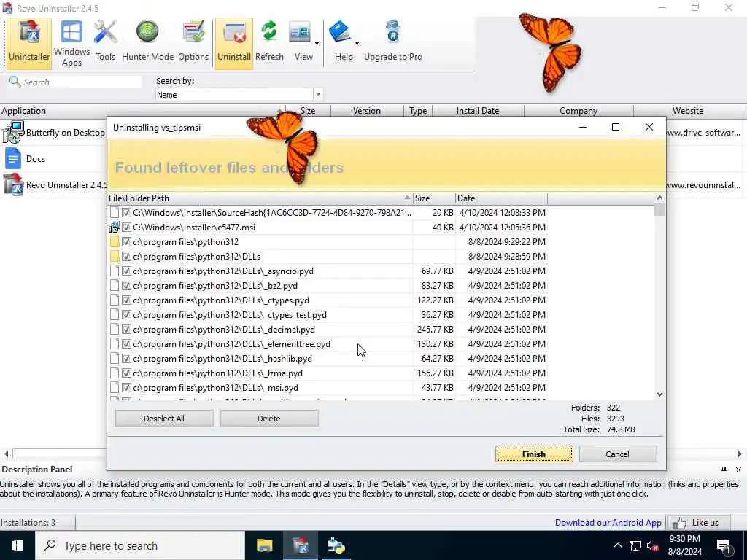
Task: Pin the Description Panel
Action: click(724, 470)
